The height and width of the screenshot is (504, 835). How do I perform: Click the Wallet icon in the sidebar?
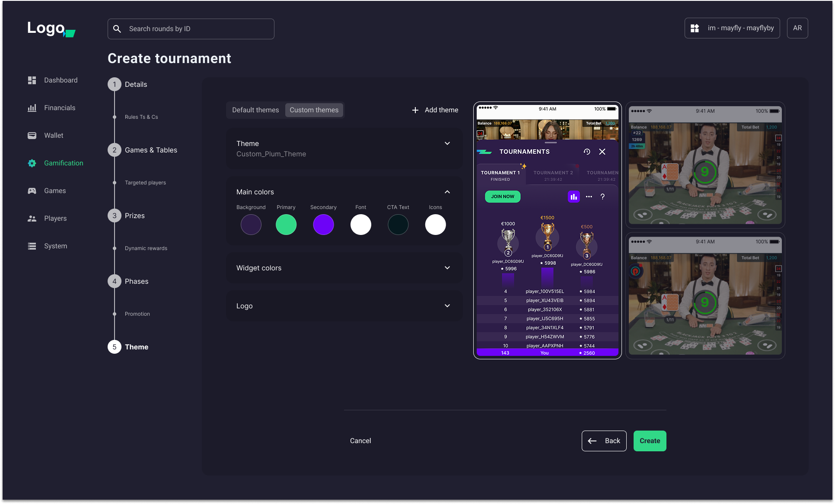[32, 135]
